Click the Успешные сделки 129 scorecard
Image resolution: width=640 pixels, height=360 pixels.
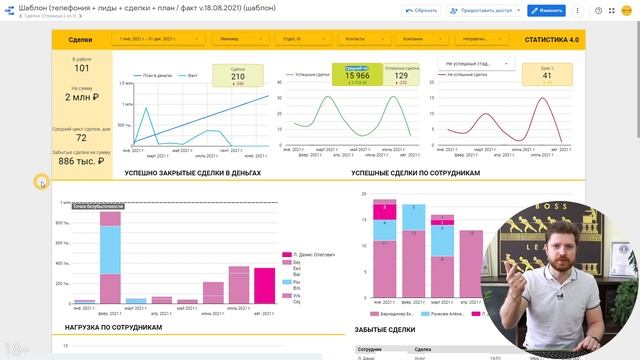click(x=401, y=75)
